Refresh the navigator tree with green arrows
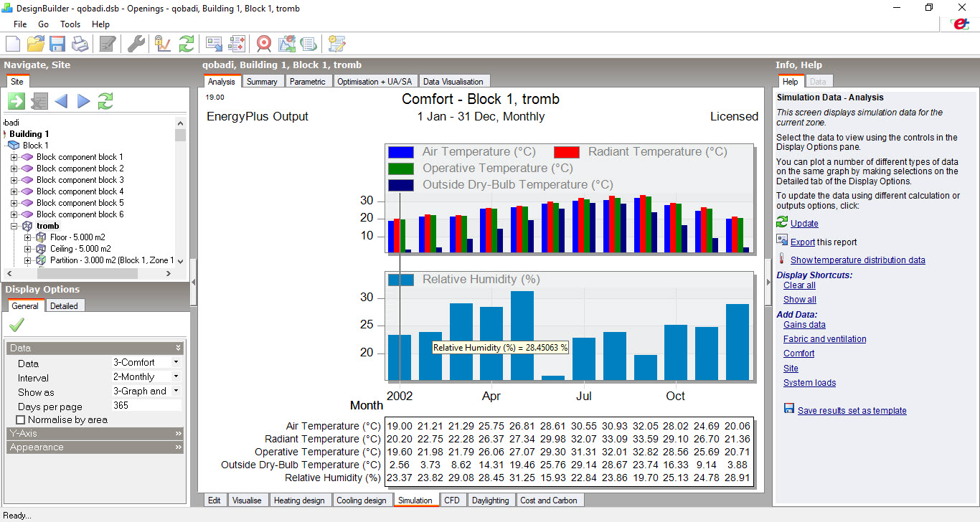 [105, 101]
